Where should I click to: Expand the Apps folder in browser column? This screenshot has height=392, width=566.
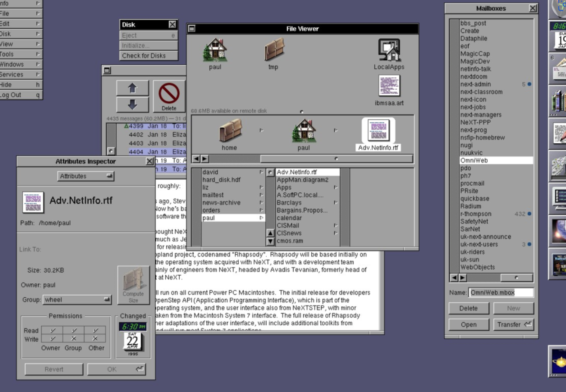(307, 187)
